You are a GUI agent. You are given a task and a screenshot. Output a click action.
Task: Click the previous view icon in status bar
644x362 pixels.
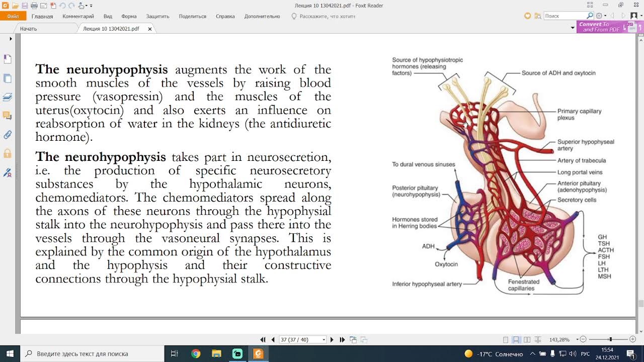353,340
